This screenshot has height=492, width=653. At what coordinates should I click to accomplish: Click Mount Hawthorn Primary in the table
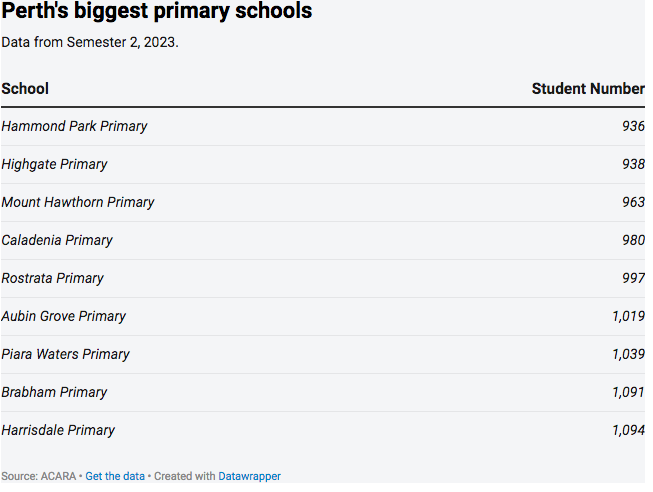78,203
